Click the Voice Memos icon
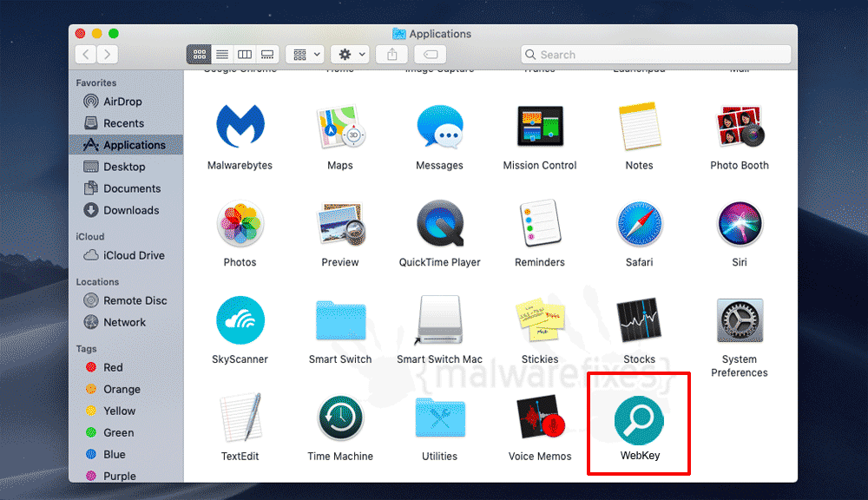Screen dimensions: 868x500 [540, 417]
